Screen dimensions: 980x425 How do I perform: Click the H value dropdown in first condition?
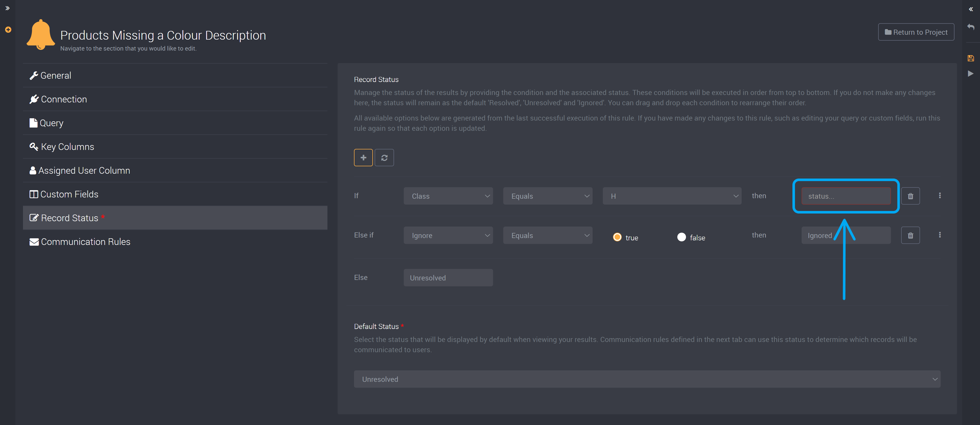(x=672, y=196)
